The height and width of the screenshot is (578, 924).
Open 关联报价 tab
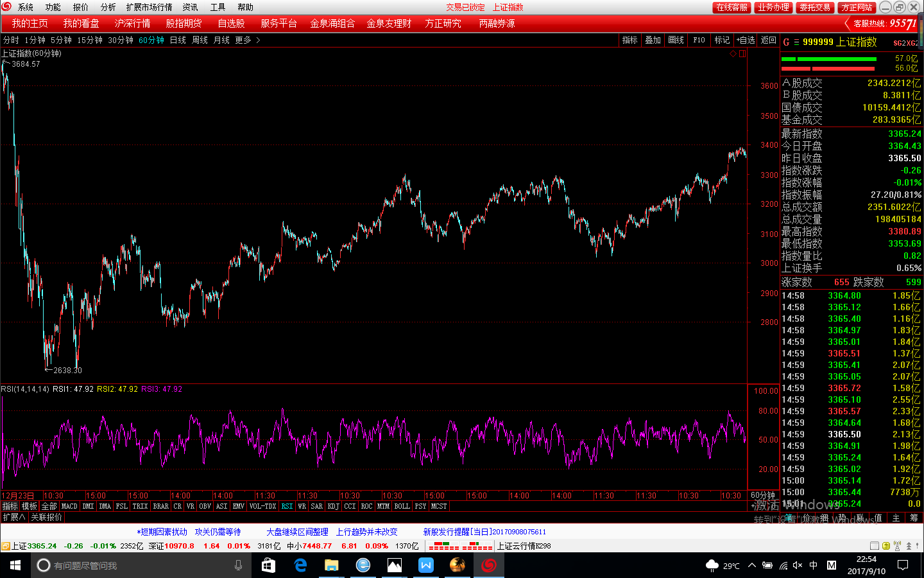click(46, 517)
